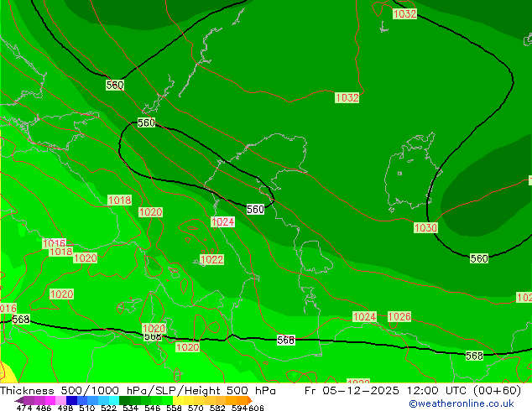Click the full 1016 isobar label
The height and width of the screenshot is (411, 532).
click(x=55, y=242)
